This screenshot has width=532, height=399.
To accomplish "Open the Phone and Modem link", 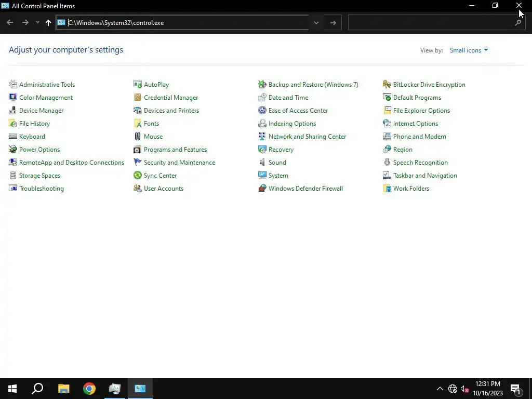I will pos(420,137).
